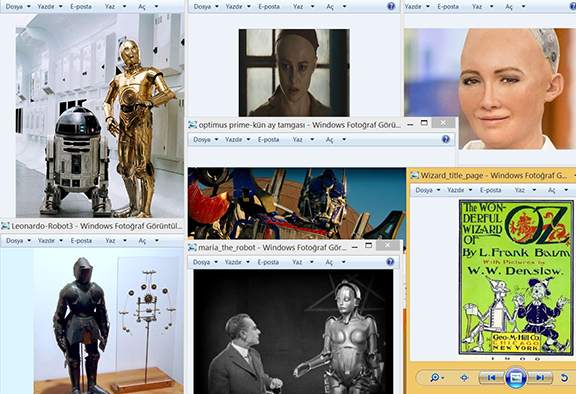The width and height of the screenshot is (576, 394).
Task: Click the app icon beside optimus prime title
Action: tap(192, 125)
